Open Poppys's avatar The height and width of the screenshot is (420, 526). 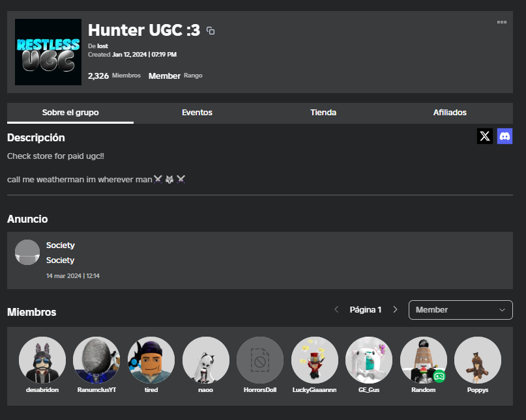pyautogui.click(x=478, y=360)
